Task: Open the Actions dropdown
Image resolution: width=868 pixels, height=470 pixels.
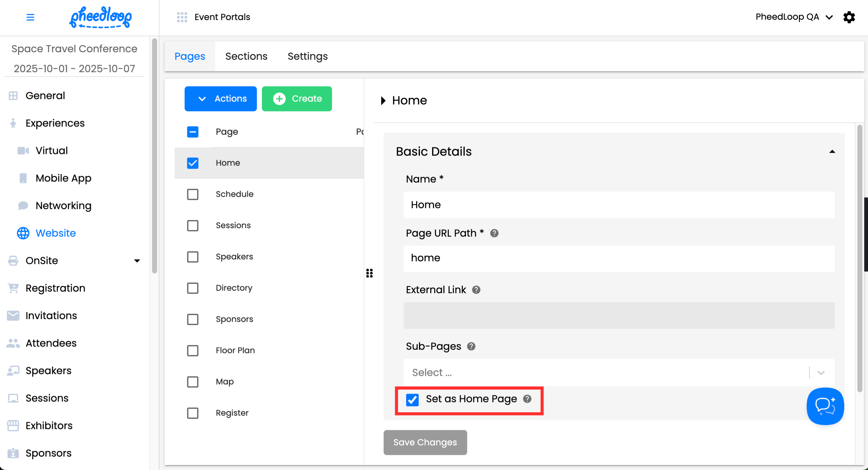Action: [220, 99]
